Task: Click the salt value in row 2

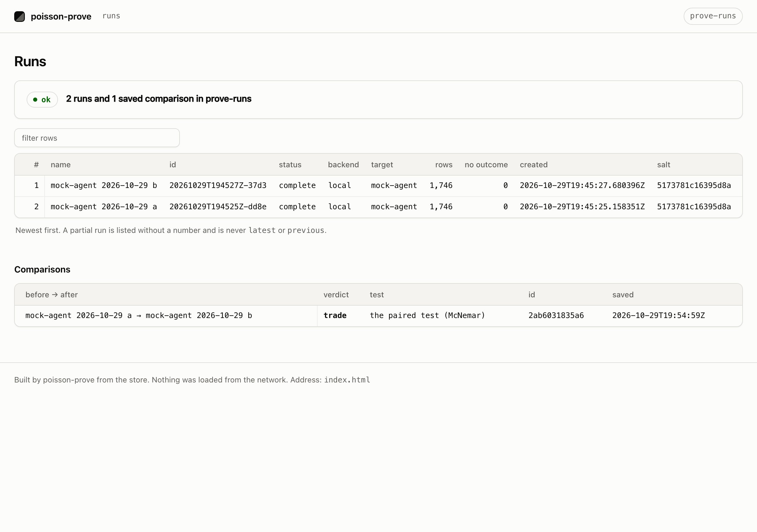Action: 694,207
